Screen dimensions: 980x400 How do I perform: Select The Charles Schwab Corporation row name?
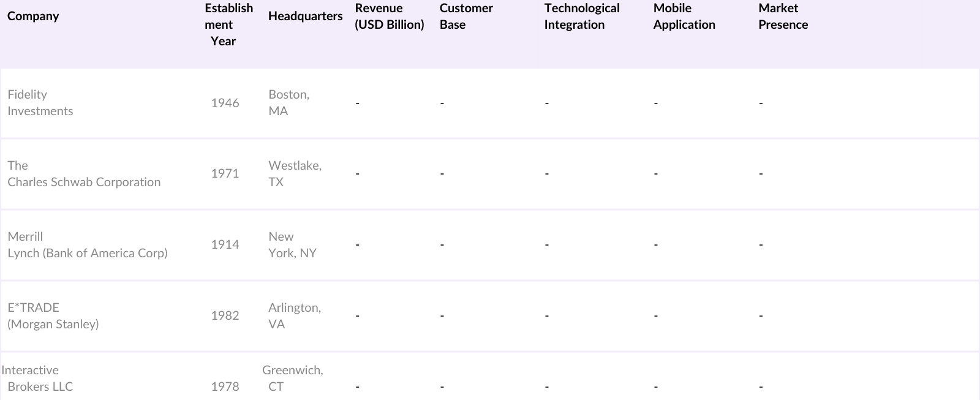click(x=84, y=174)
